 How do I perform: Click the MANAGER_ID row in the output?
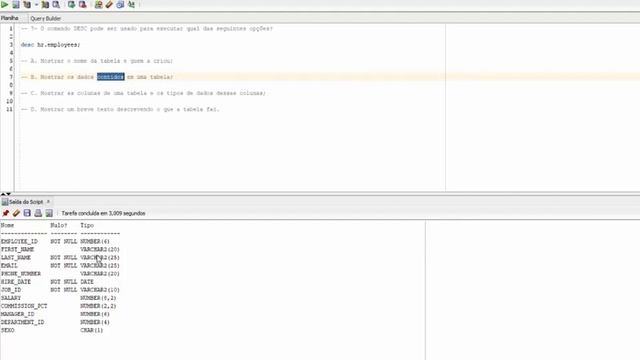point(55,314)
